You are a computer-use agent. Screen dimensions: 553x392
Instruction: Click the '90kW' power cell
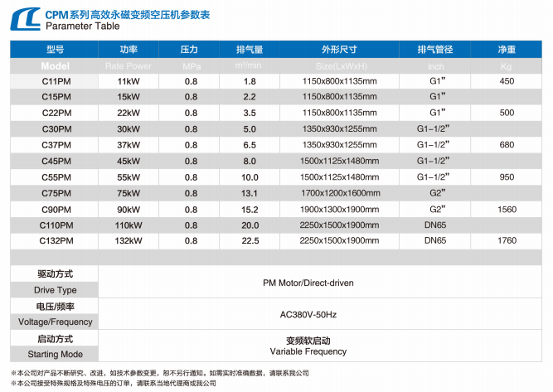(129, 210)
